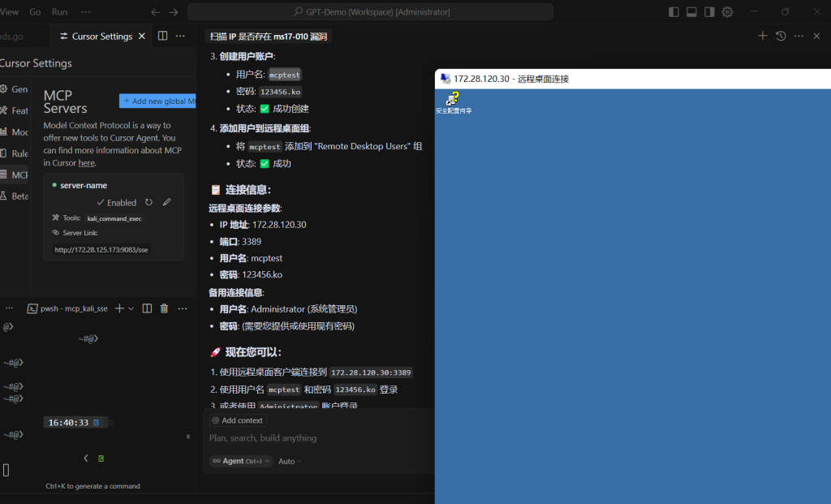The width and height of the screenshot is (831, 504).
Task: Click the inline code 172.28.120.30:3389
Action: click(x=371, y=373)
